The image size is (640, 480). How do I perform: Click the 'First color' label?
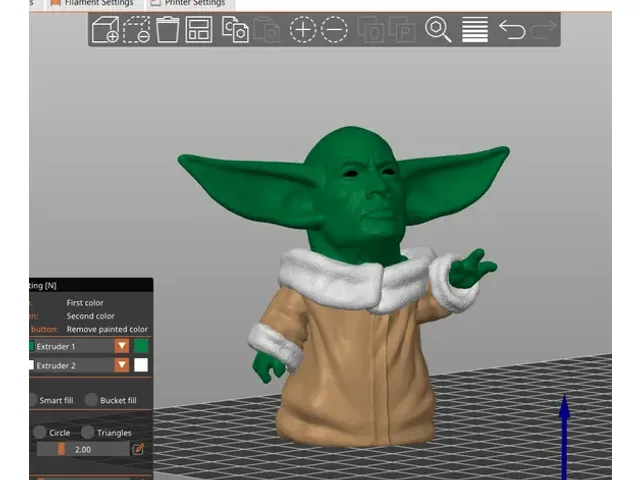pos(85,303)
